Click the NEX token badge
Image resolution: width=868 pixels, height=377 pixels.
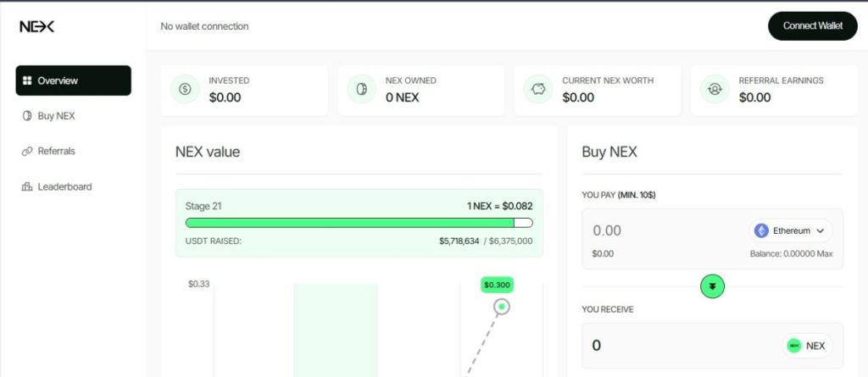point(807,346)
